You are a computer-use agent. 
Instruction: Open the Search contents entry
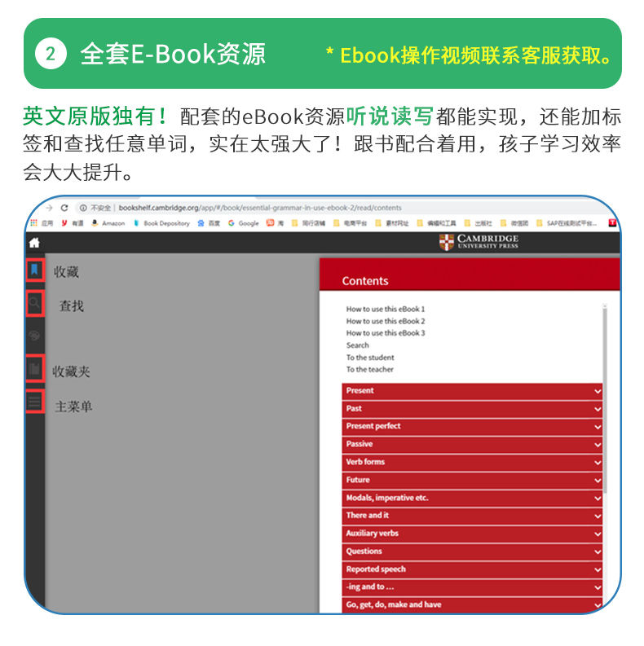[x=357, y=345]
